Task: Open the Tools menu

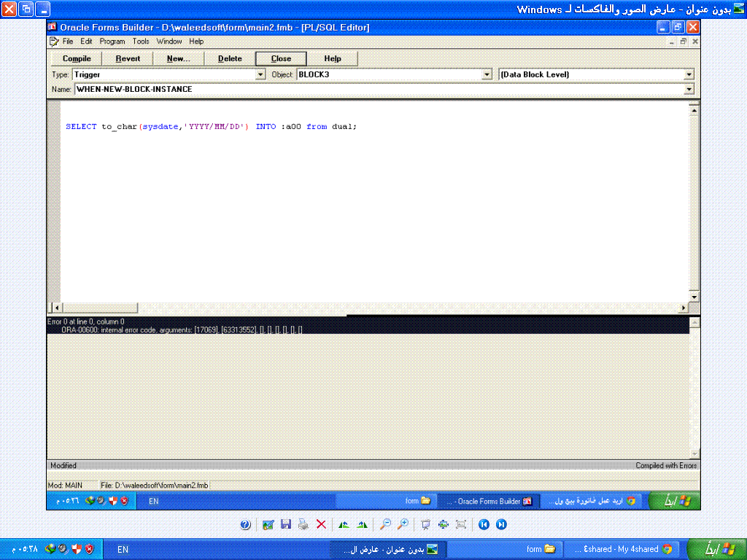Action: click(141, 42)
